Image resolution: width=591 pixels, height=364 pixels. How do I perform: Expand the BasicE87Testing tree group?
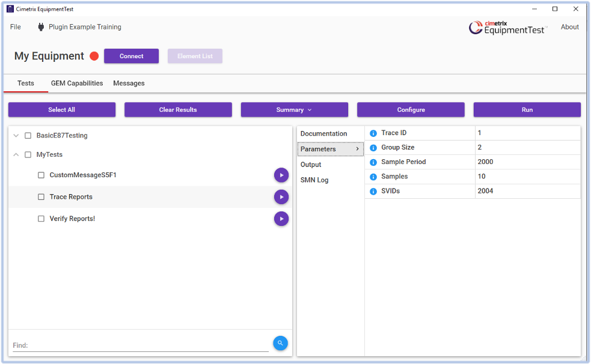(16, 136)
